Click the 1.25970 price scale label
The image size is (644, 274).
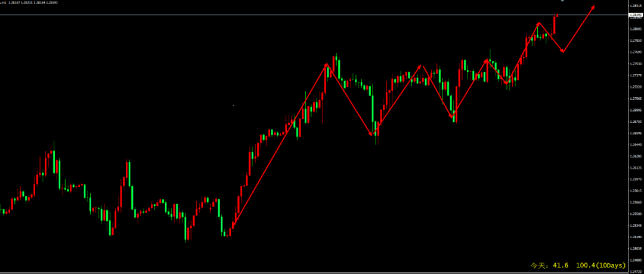[635, 179]
